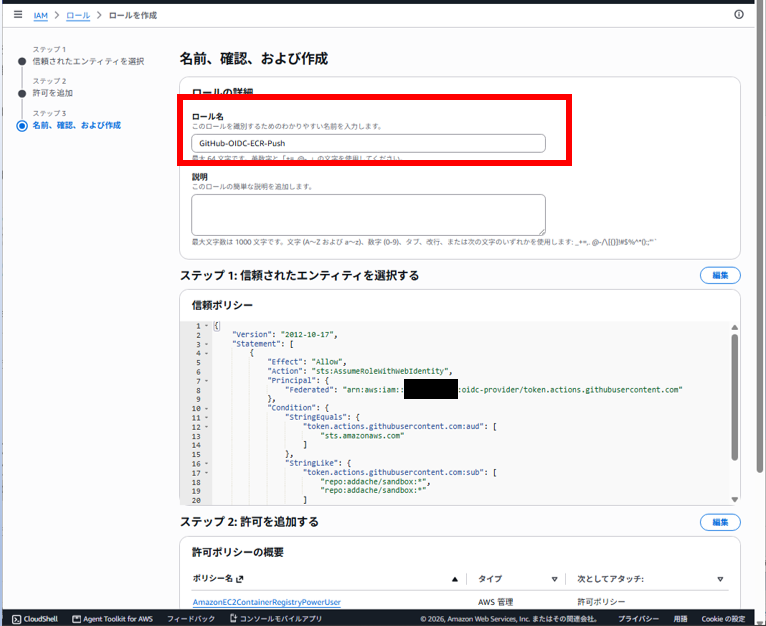Open プライバシー footer link
Screen dimensions: 766x626
coord(638,619)
